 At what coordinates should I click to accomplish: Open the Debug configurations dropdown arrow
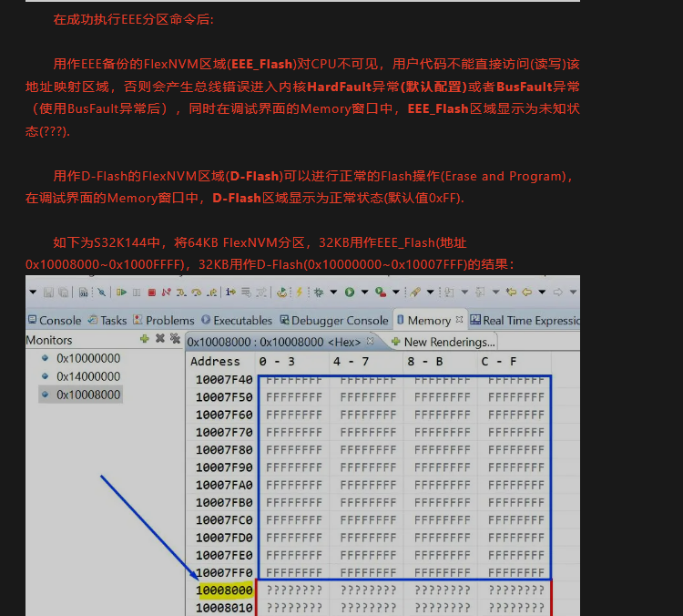(333, 293)
